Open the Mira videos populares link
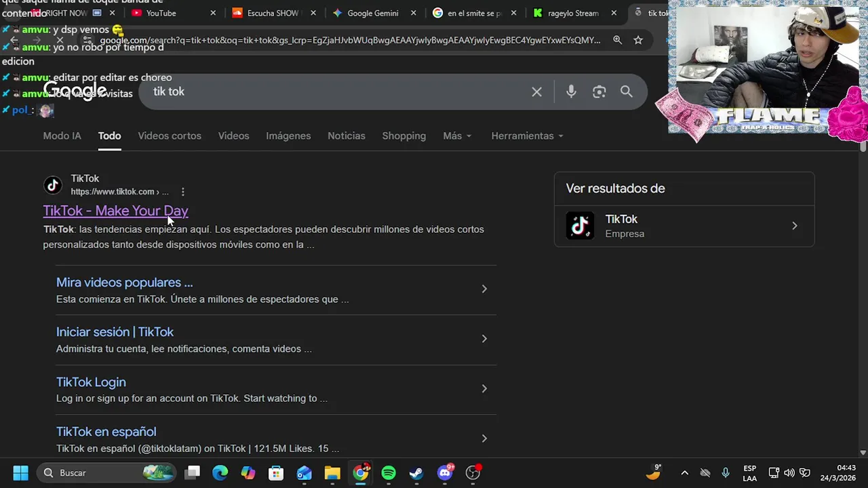Image resolution: width=868 pixels, height=488 pixels. click(124, 282)
